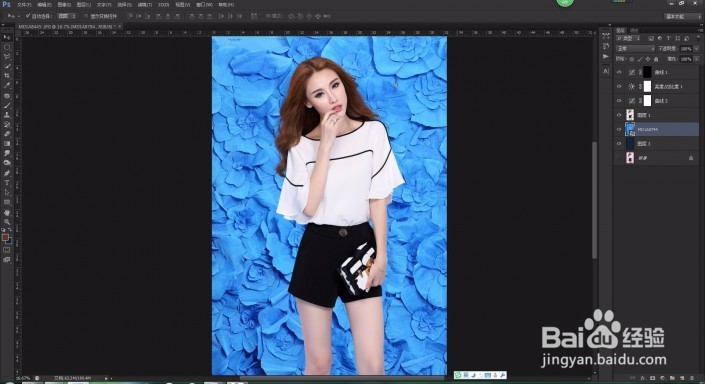Open the Window menu
The width and height of the screenshot is (705, 384).
204,4
